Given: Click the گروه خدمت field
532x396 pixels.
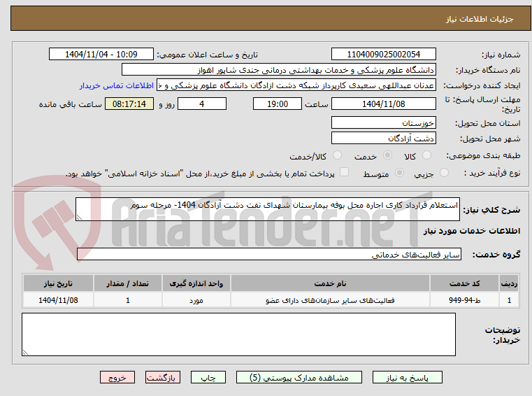Looking at the screenshot, I should click(269, 254).
